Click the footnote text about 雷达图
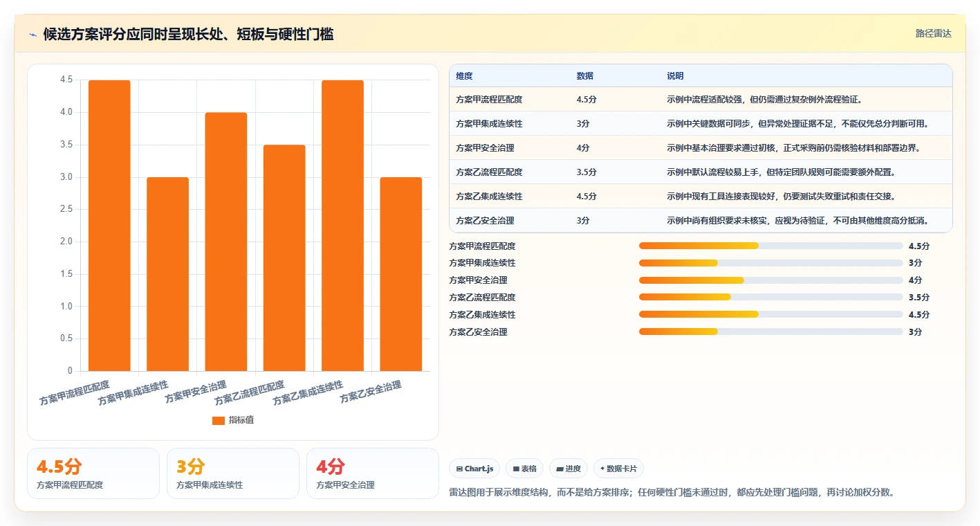The height and width of the screenshot is (526, 980). pos(673,493)
